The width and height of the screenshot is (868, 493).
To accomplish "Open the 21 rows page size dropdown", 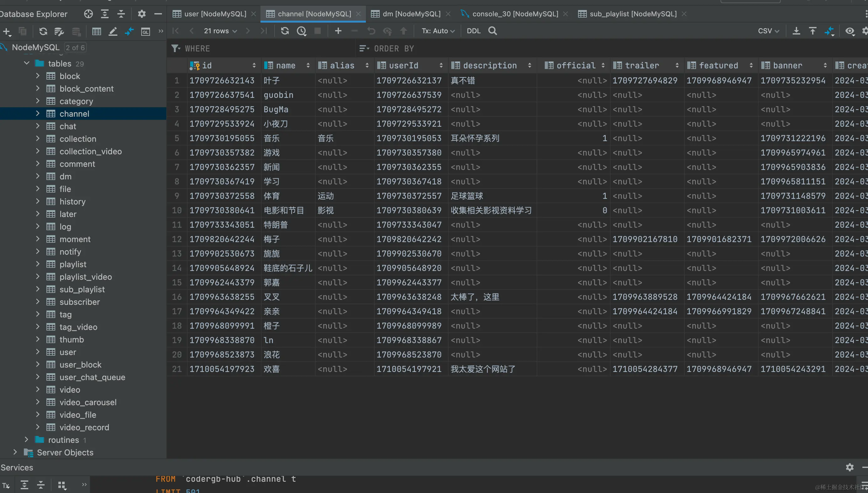I will point(220,31).
